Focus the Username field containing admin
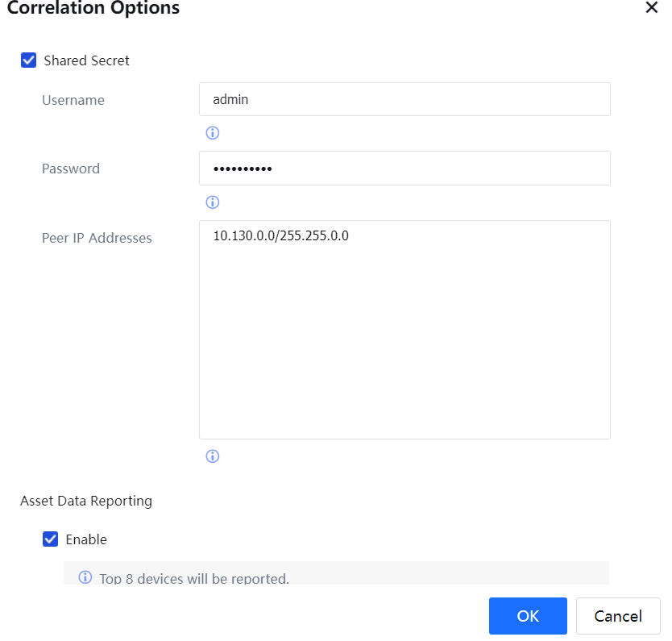This screenshot has height=641, width=672. 404,99
